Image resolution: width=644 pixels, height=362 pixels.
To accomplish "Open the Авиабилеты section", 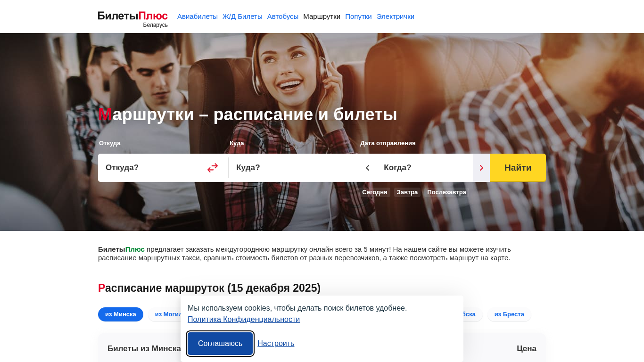I will (x=198, y=16).
